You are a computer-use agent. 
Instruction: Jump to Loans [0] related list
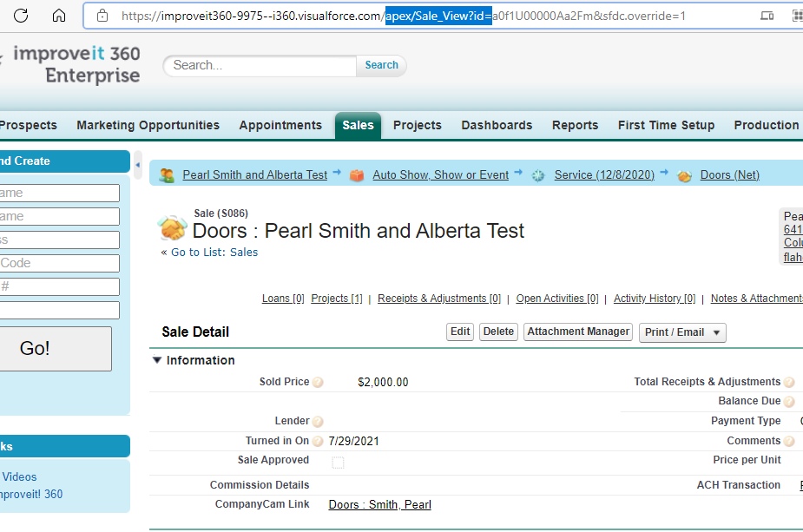point(283,299)
